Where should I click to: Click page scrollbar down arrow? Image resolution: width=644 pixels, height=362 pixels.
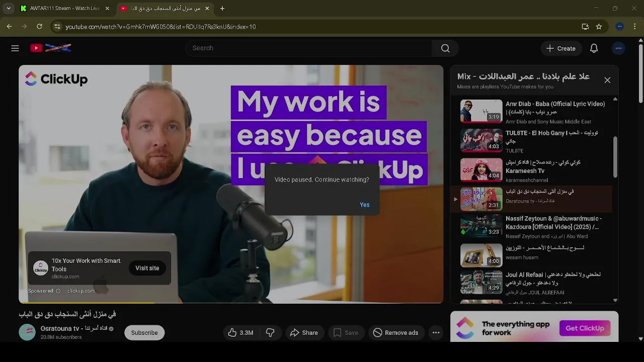point(640,339)
